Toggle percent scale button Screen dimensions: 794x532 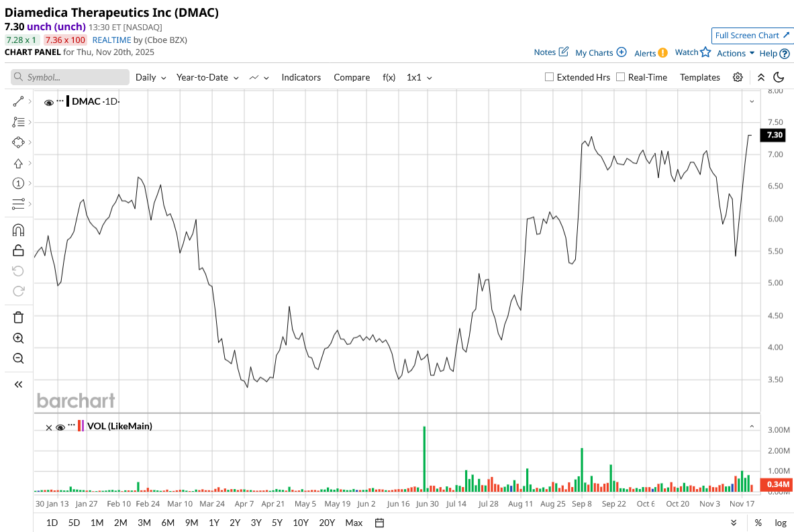tap(758, 523)
